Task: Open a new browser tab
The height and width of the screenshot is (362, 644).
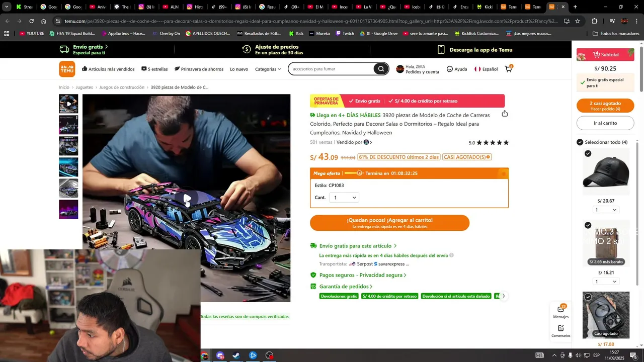Action: 575,7
